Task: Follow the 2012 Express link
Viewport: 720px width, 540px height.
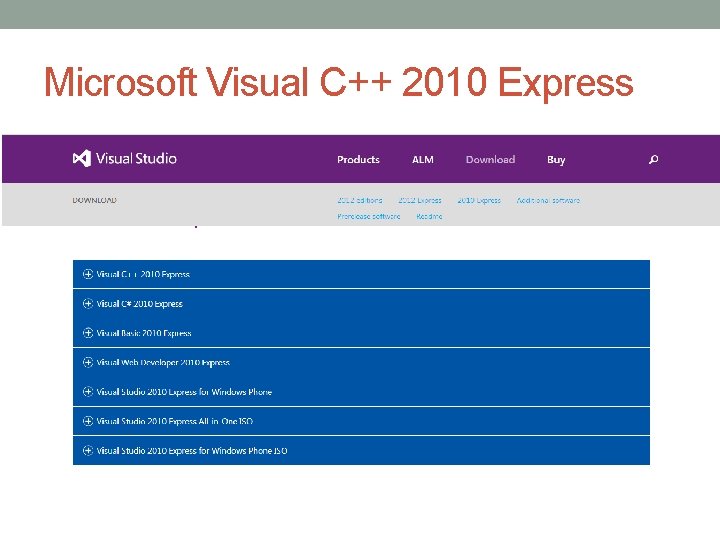Action: click(420, 200)
